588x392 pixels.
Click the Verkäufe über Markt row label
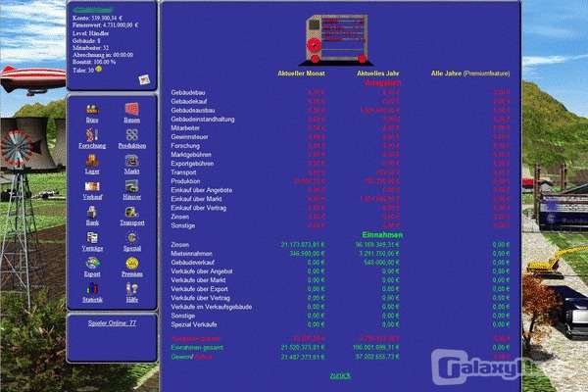pyautogui.click(x=198, y=280)
